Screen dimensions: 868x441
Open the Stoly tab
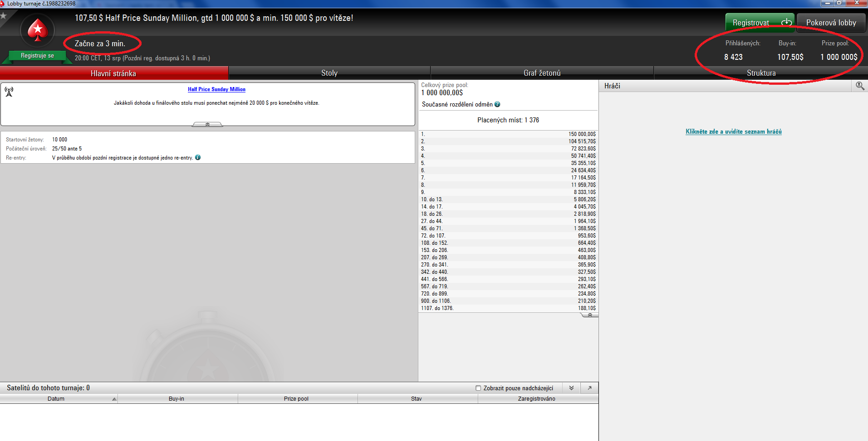click(329, 73)
